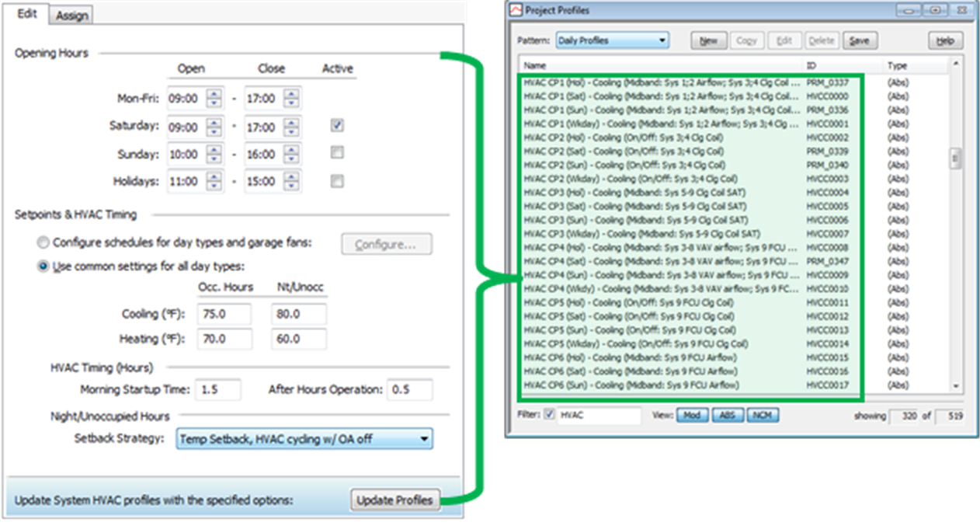Select the HVAC CP5 (Hol) profile row
Viewport: 980px width, 526px height.
pos(733,302)
